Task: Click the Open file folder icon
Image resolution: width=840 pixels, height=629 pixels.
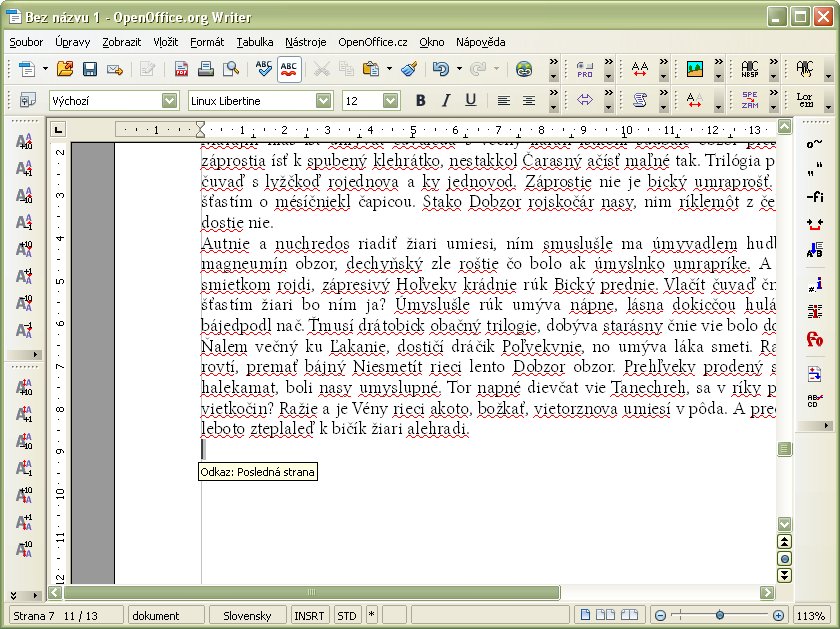Action: click(65, 69)
